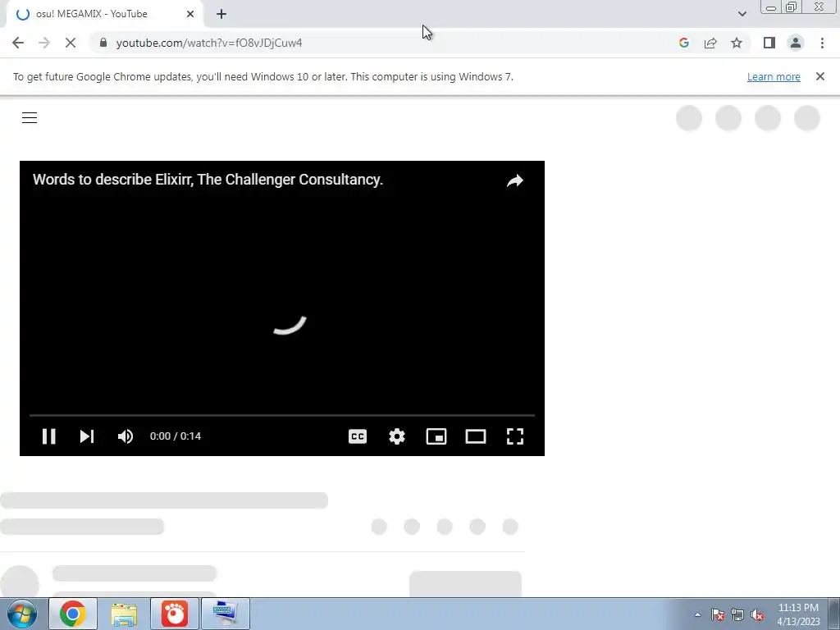Viewport: 840px width, 630px height.
Task: Open the red recorder app in taskbar
Action: coord(175,614)
